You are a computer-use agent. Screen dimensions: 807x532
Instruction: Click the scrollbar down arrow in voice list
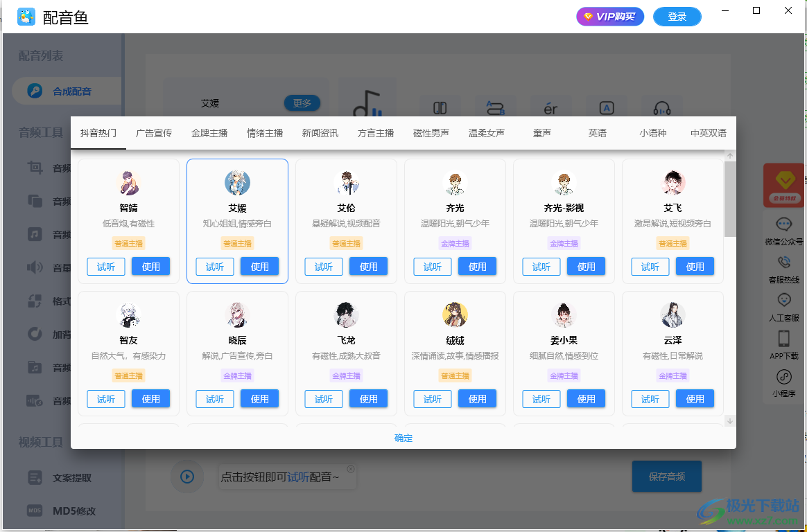tap(729, 420)
